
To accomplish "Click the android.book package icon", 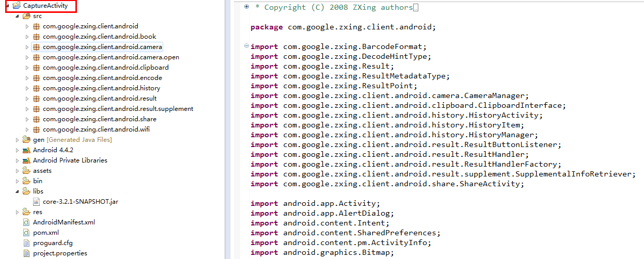I will point(36,37).
